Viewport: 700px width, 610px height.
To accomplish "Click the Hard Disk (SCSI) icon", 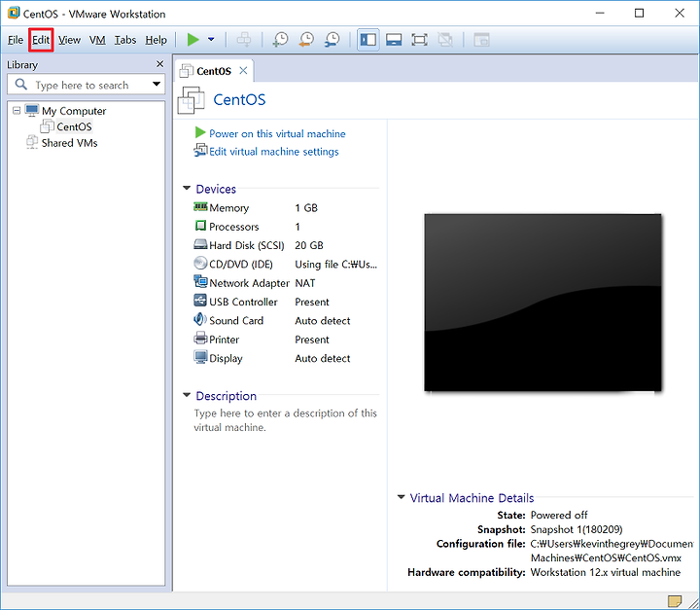I will coord(200,244).
